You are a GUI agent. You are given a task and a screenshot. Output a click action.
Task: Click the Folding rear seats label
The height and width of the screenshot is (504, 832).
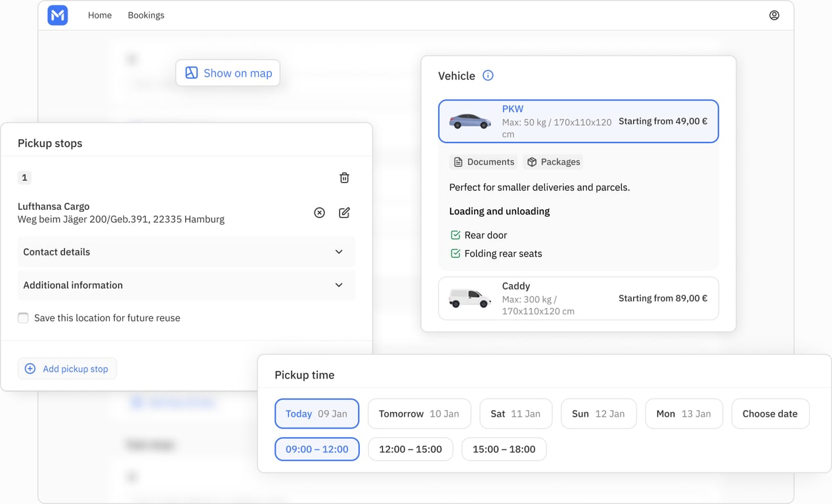coord(504,253)
